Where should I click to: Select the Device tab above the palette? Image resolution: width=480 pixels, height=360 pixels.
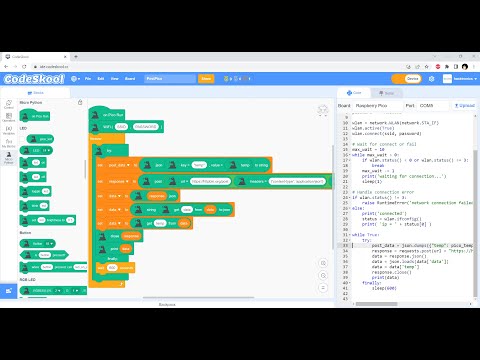coord(35,93)
